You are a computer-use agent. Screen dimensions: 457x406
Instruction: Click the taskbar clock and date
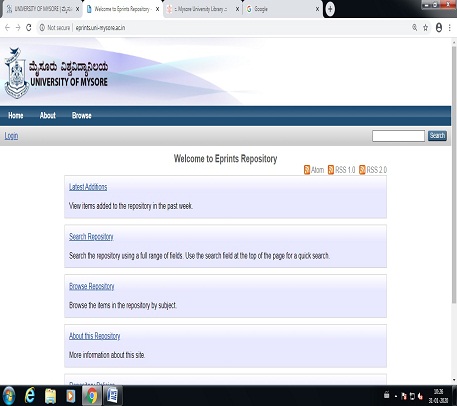(x=438, y=396)
